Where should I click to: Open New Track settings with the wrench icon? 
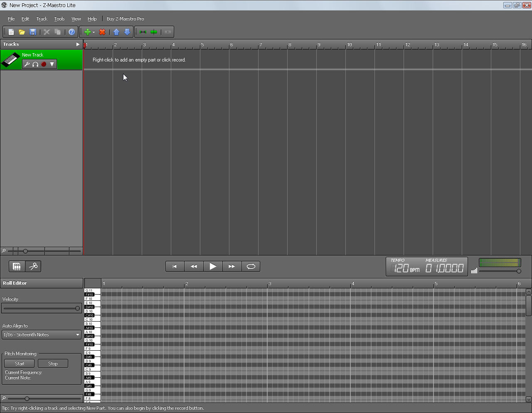pos(27,64)
